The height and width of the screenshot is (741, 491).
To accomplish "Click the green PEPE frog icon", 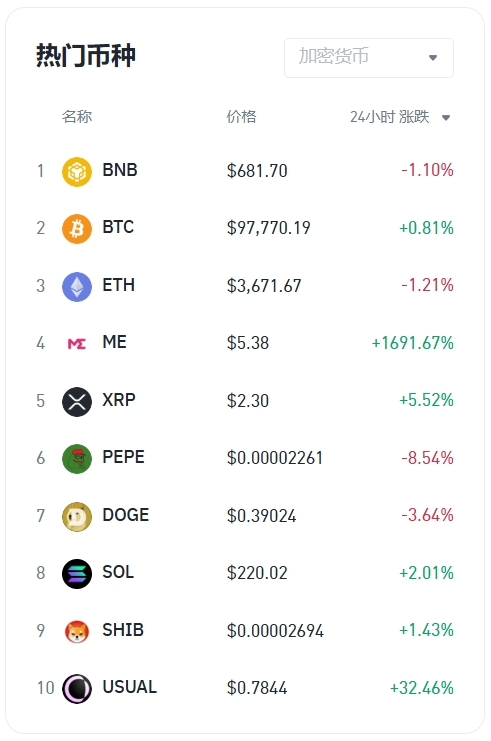I will 77,459.
